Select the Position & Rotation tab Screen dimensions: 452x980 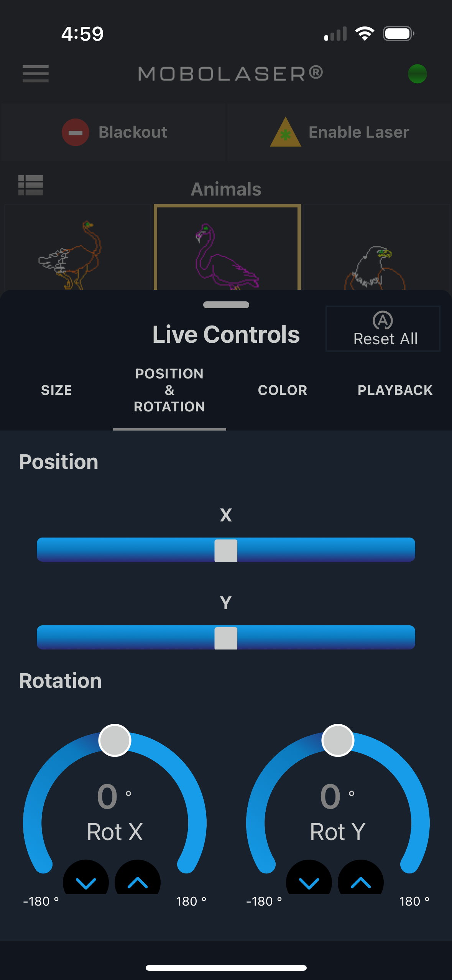(169, 390)
